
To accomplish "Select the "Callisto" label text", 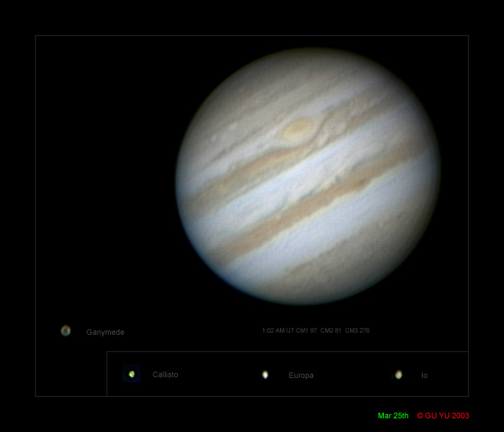I will [165, 374].
